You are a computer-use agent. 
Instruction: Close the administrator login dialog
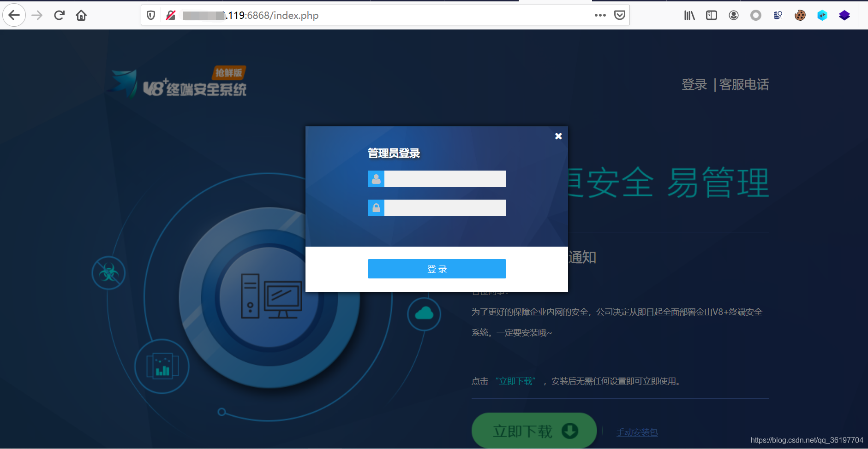(x=558, y=136)
